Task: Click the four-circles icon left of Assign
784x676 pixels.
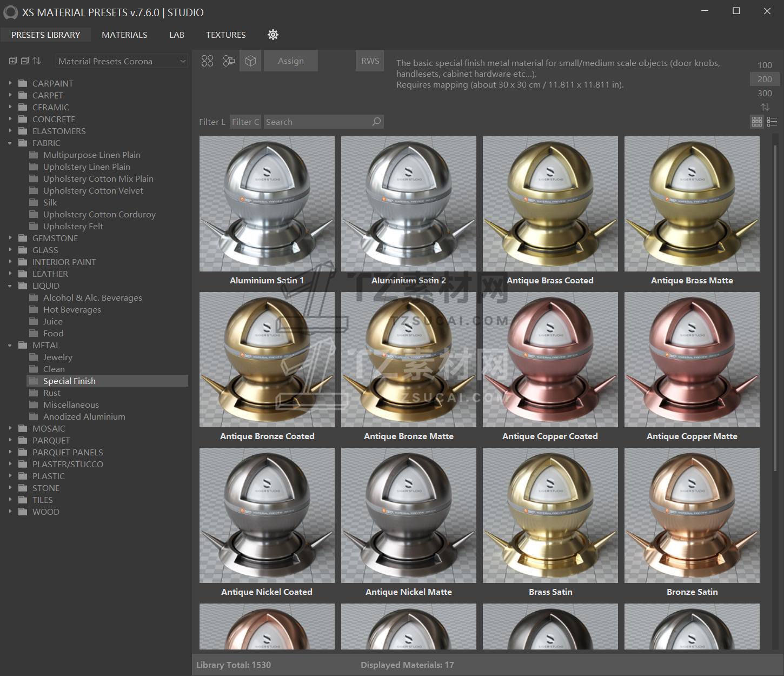Action: (x=207, y=61)
